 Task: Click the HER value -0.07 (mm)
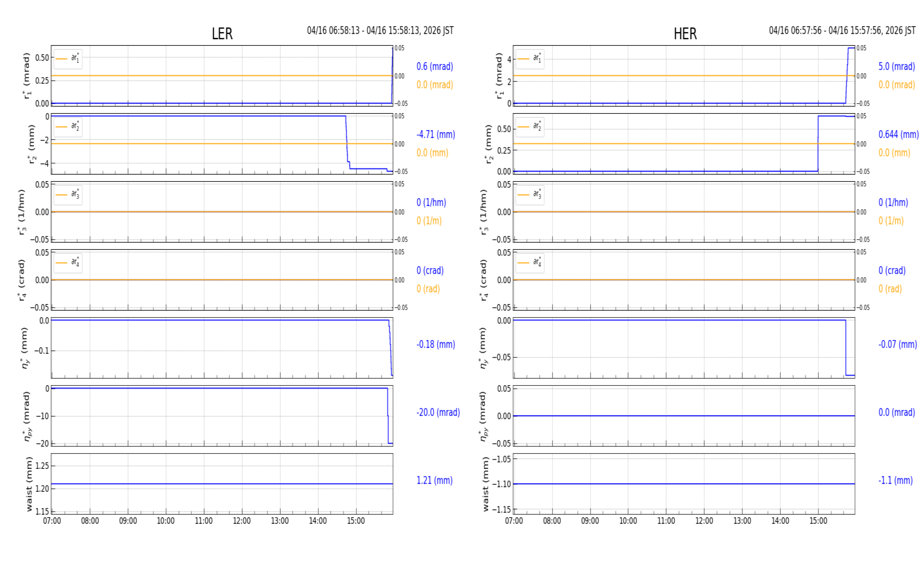(898, 344)
